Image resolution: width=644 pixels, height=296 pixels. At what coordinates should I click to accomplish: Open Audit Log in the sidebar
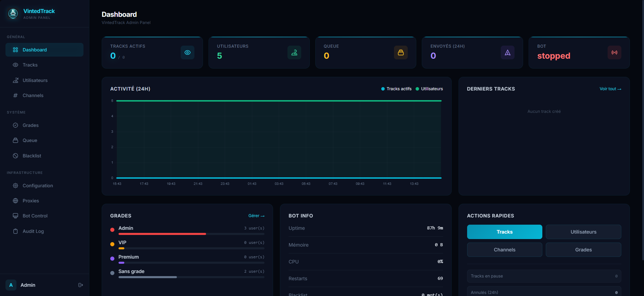(33, 231)
